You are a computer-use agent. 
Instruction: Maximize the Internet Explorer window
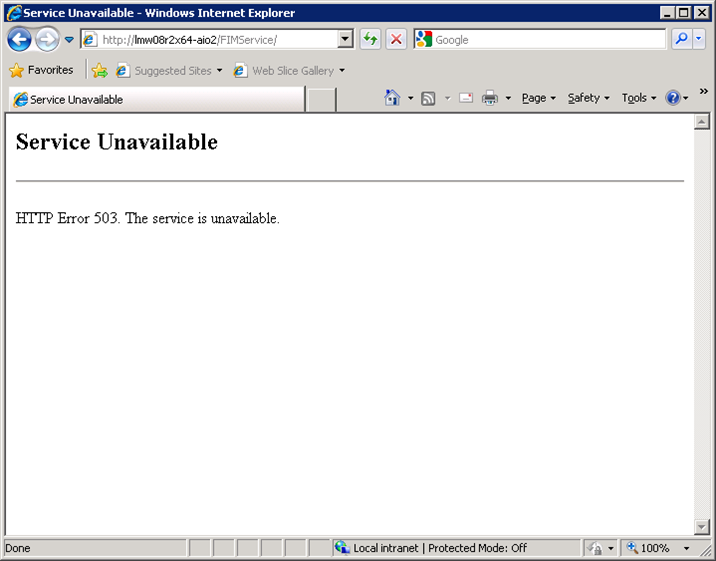[684, 12]
